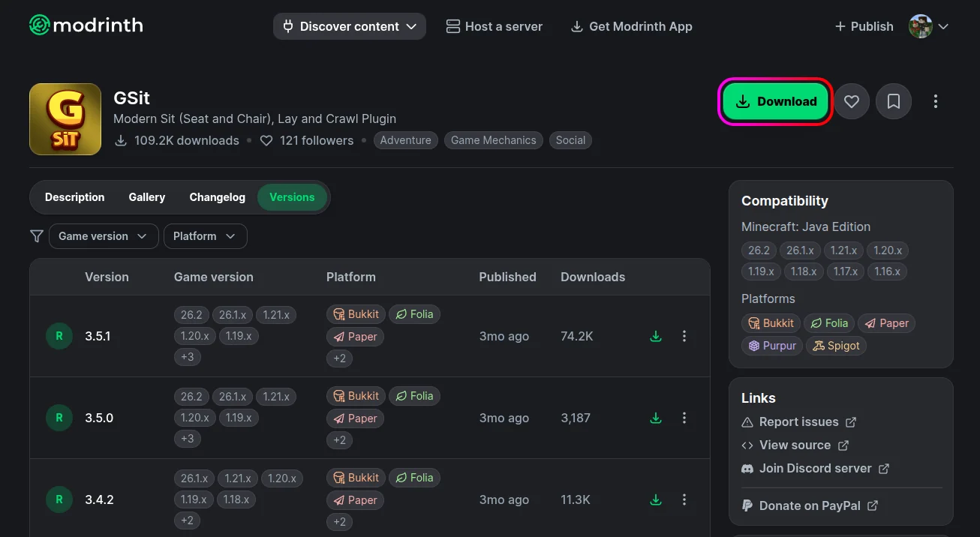
Task: Click the Paper tag in version 3.4.2 row
Action: [355, 500]
